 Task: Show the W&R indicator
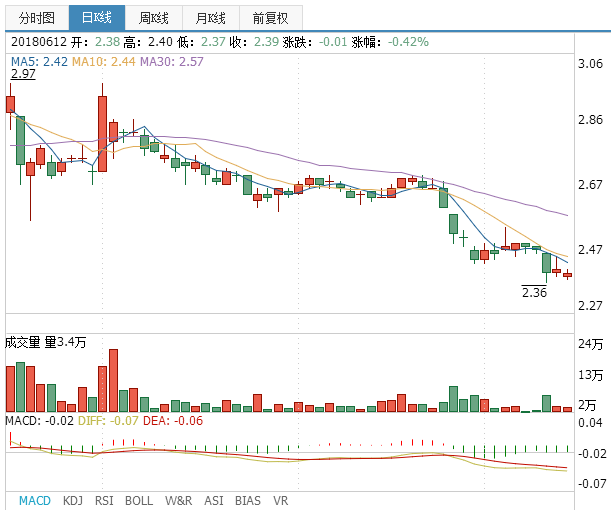pyautogui.click(x=178, y=500)
